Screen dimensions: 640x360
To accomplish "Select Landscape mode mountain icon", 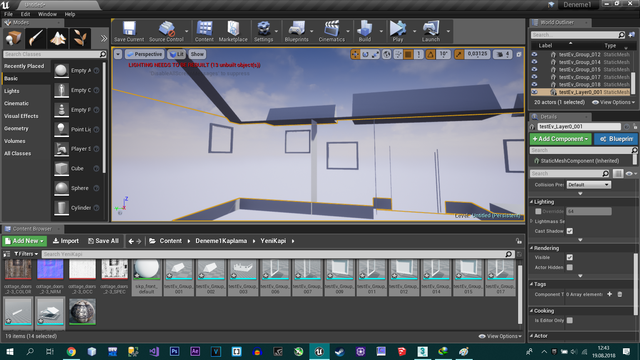I will coord(58,38).
